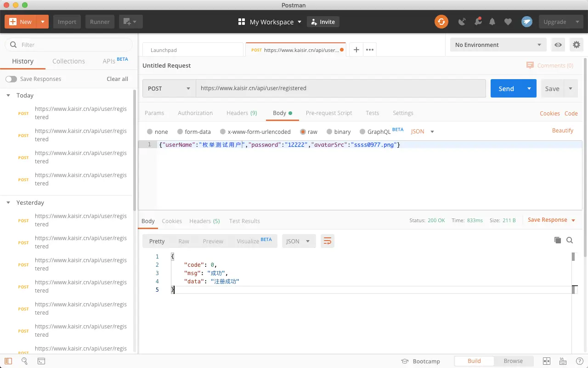Open the notifications bell

(492, 22)
